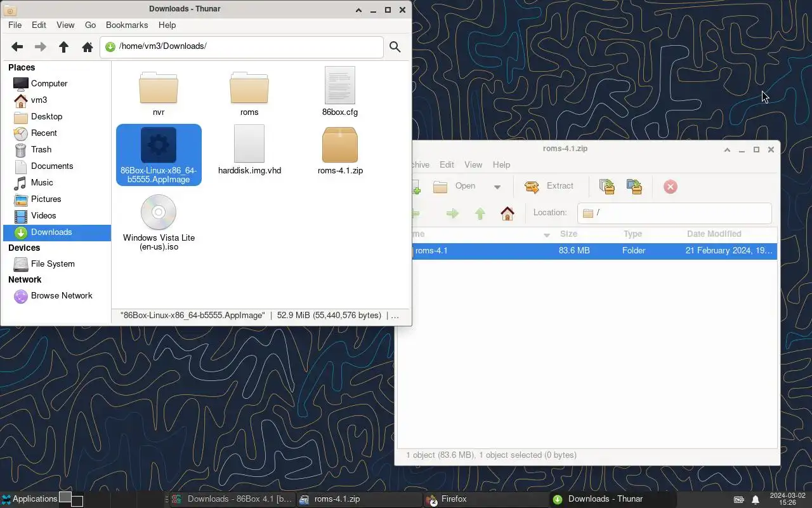Image resolution: width=812 pixels, height=508 pixels.
Task: Go up one level in archive manager
Action: [x=480, y=213]
